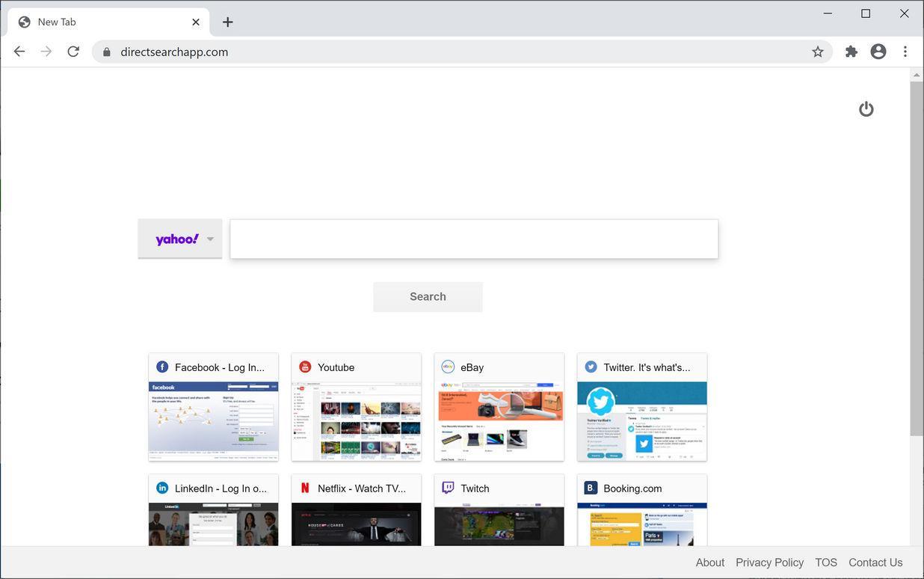Open the Twitter shortcut icon
This screenshot has height=579, width=924.
pyautogui.click(x=591, y=367)
